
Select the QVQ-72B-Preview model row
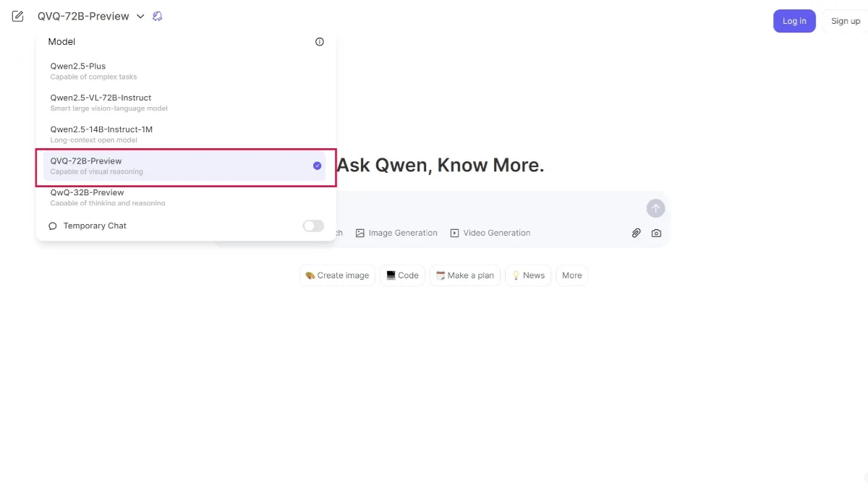[x=184, y=166]
